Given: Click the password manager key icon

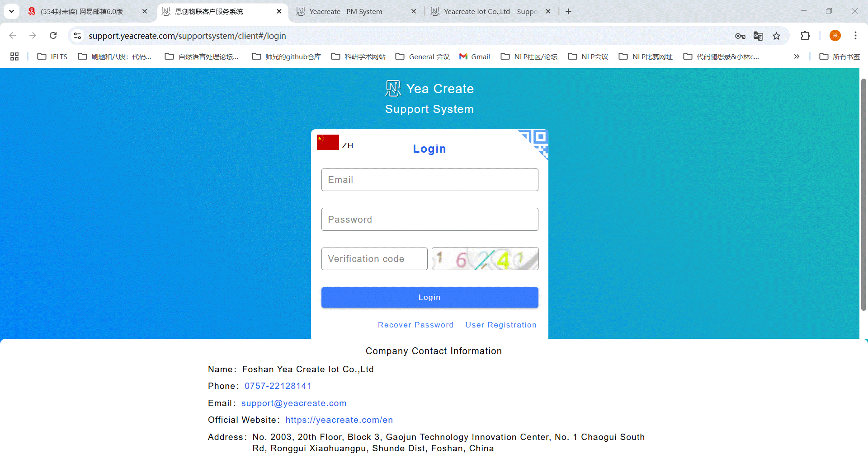Looking at the screenshot, I should pos(740,36).
